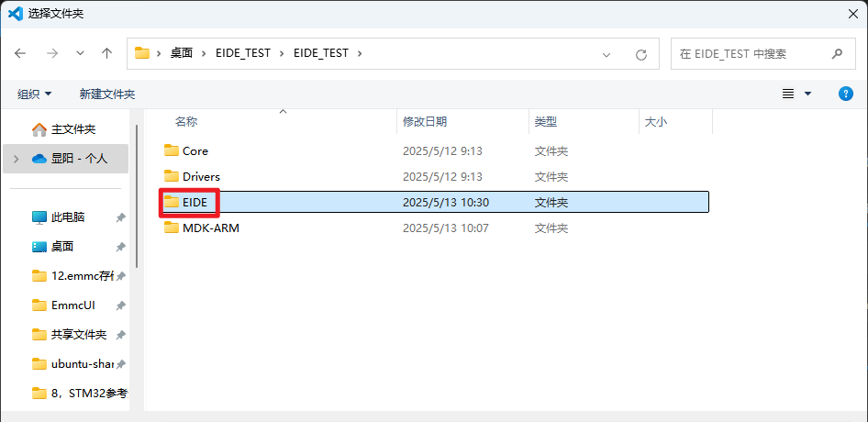The width and height of the screenshot is (868, 422).
Task: Click the pin icon next to EmmcUI
Action: tap(121, 305)
